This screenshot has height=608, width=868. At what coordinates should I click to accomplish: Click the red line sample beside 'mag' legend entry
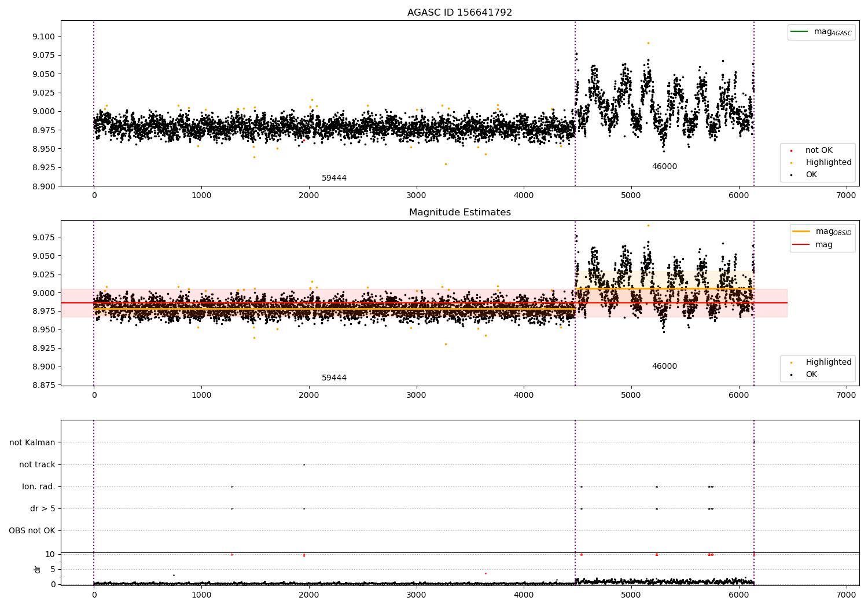point(801,245)
